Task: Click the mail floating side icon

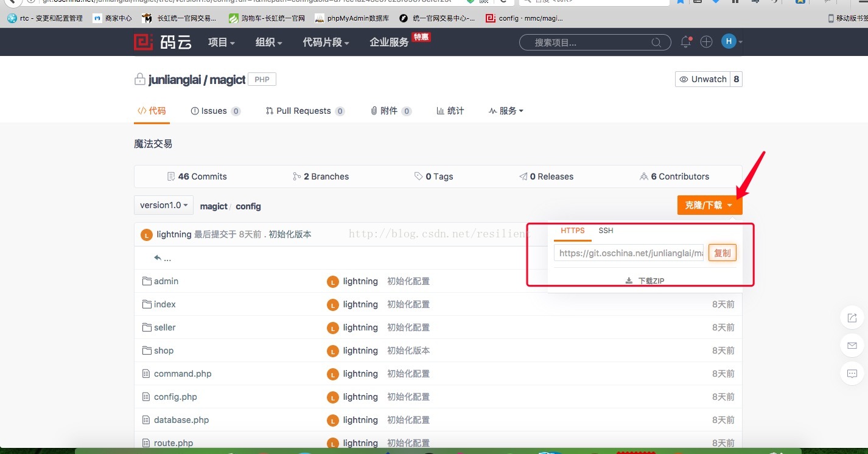Action: pos(852,346)
